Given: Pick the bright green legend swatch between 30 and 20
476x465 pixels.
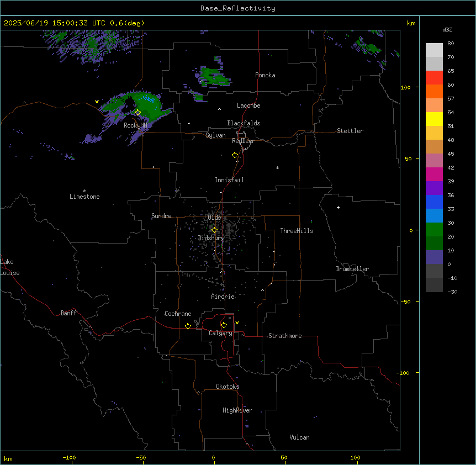Looking at the screenshot, I should tap(434, 230).
